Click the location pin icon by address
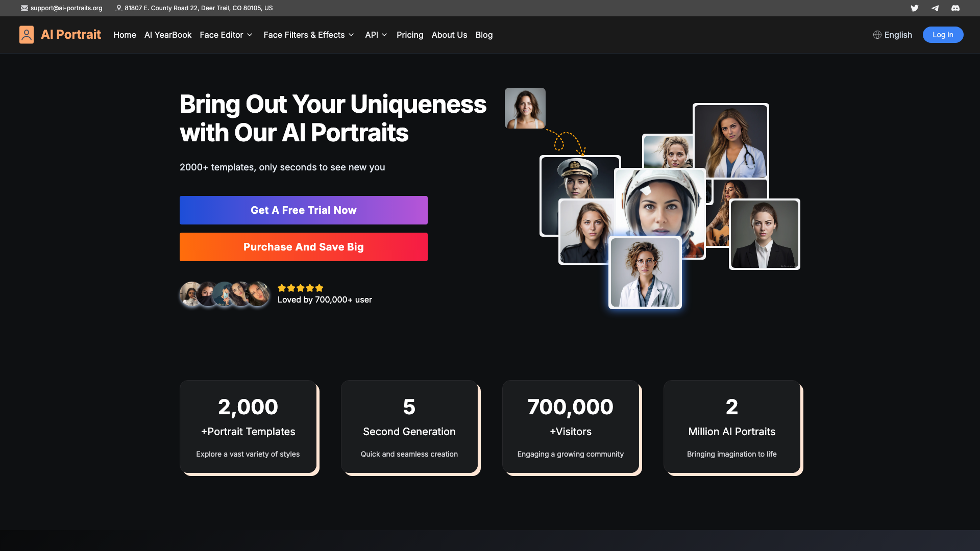The height and width of the screenshot is (551, 980). (119, 8)
